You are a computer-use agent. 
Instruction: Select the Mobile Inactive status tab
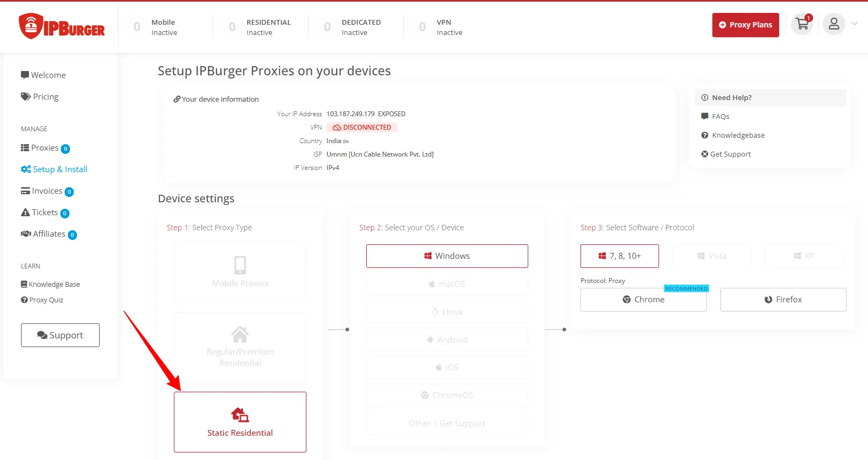[156, 27]
